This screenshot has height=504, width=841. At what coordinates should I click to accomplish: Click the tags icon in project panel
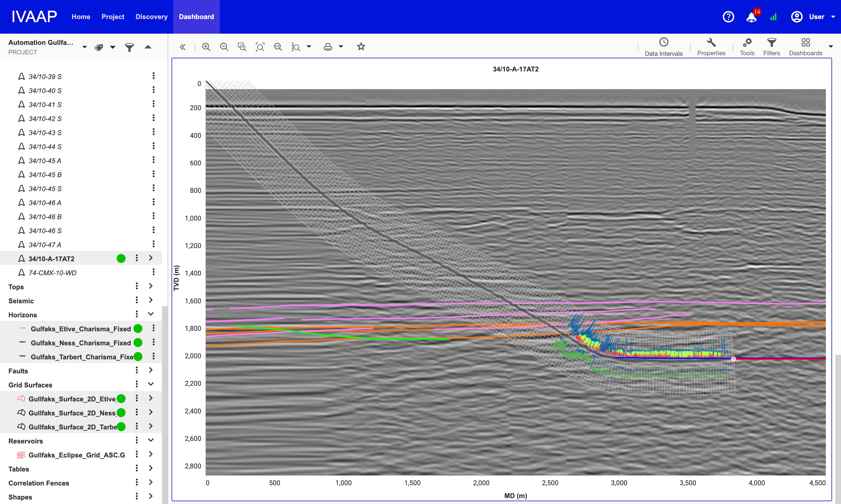99,47
